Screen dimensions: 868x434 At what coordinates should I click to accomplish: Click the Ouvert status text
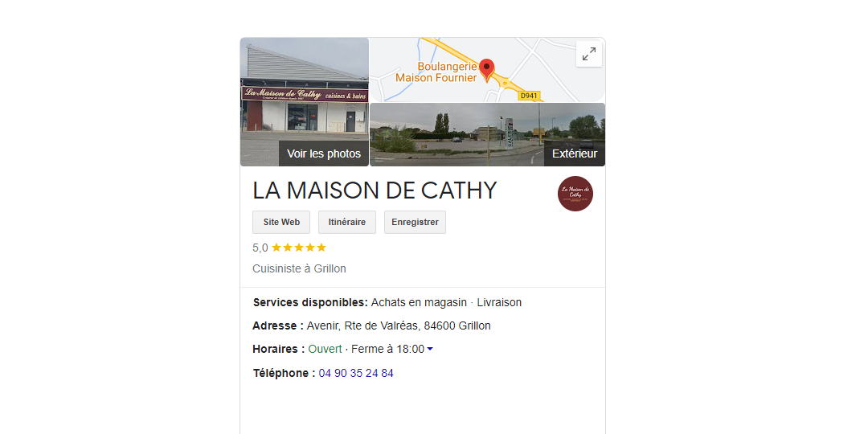325,350
